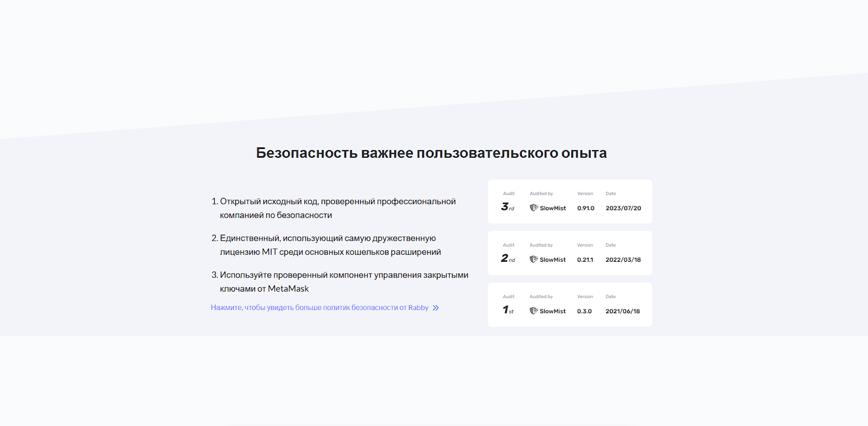Click the SlowMist shield logo in 1st audit card
This screenshot has height=426, width=868.
(x=534, y=311)
